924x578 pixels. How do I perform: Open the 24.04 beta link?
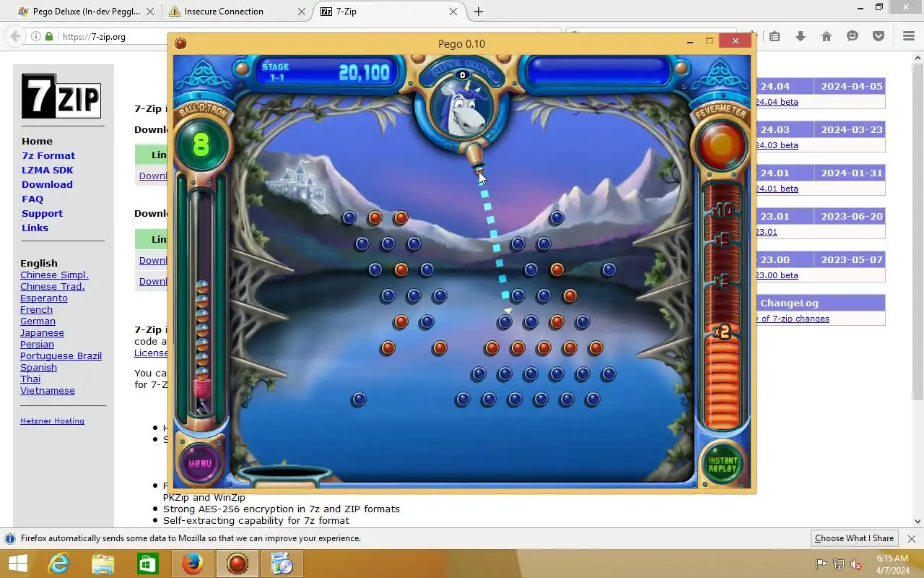click(776, 102)
